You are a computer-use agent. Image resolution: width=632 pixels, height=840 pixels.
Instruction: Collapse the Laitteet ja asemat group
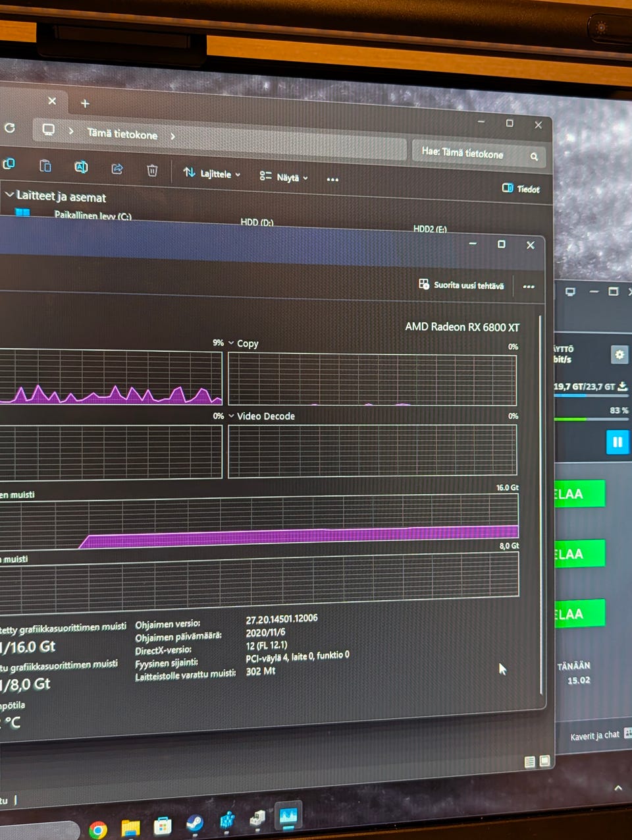(x=9, y=194)
